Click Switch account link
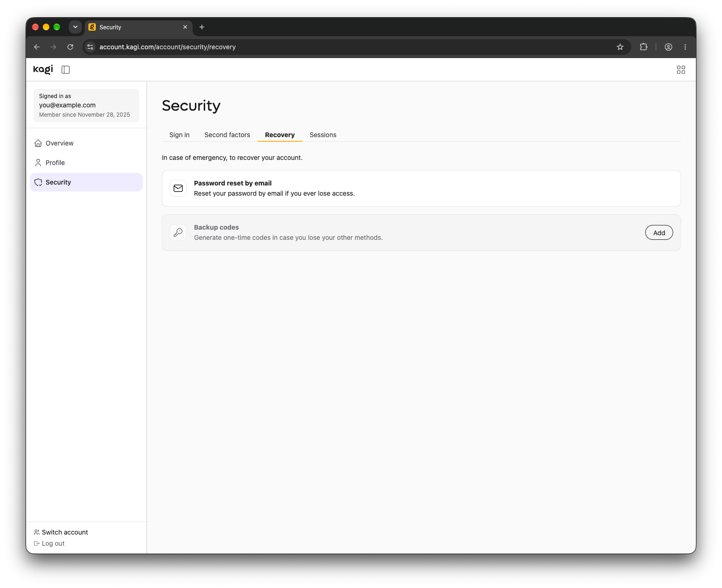722x588 pixels. click(61, 532)
